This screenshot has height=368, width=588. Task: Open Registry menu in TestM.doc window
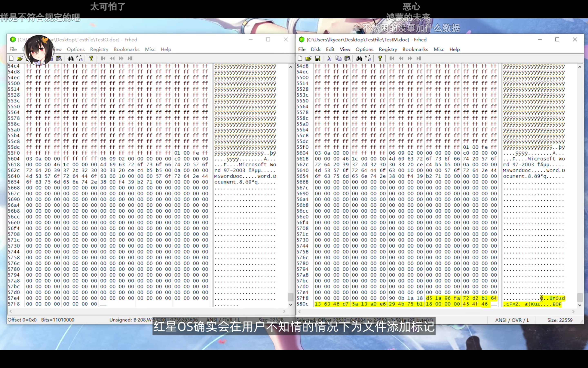coord(388,49)
